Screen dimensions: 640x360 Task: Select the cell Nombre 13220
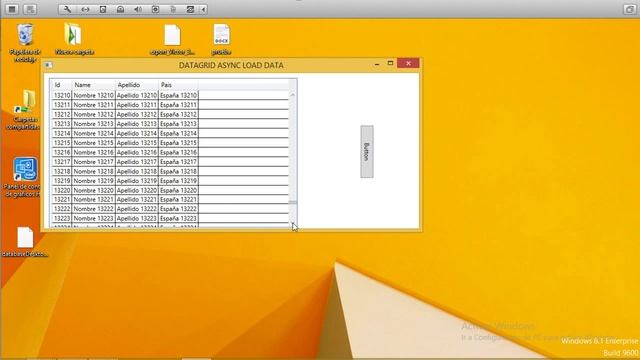[x=93, y=190]
